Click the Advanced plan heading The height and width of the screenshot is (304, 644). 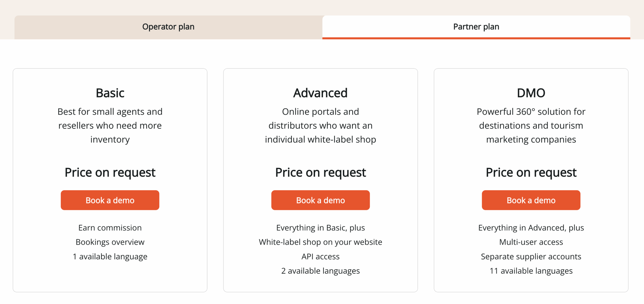click(x=320, y=93)
